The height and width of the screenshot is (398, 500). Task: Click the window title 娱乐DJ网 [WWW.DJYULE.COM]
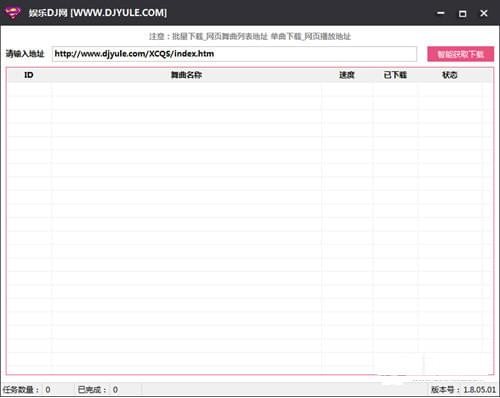tap(98, 13)
